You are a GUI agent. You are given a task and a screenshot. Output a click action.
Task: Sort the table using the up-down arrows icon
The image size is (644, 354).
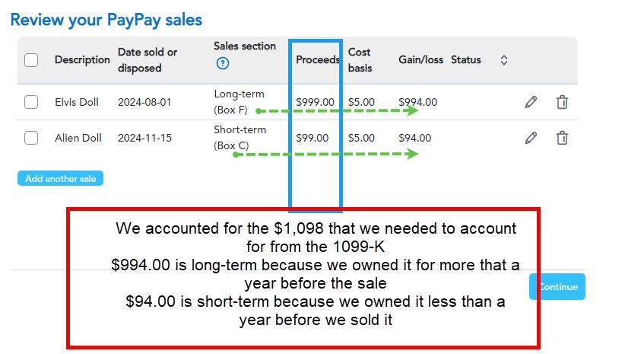tap(504, 60)
